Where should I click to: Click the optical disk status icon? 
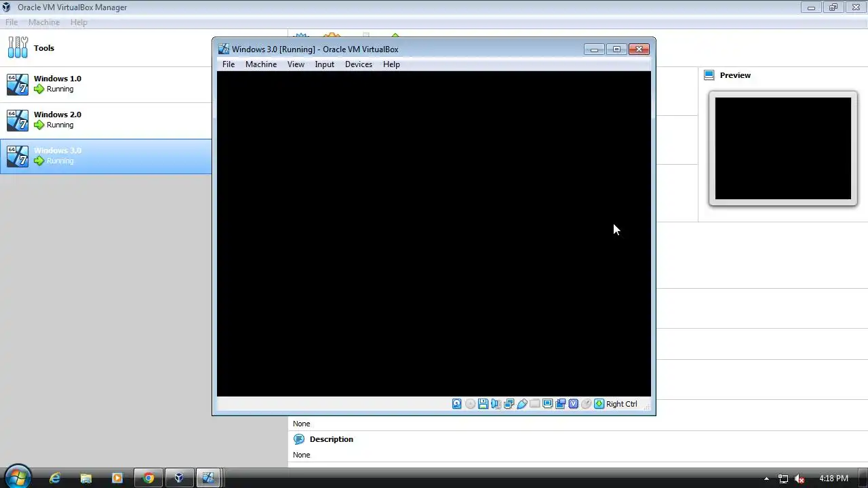(470, 404)
